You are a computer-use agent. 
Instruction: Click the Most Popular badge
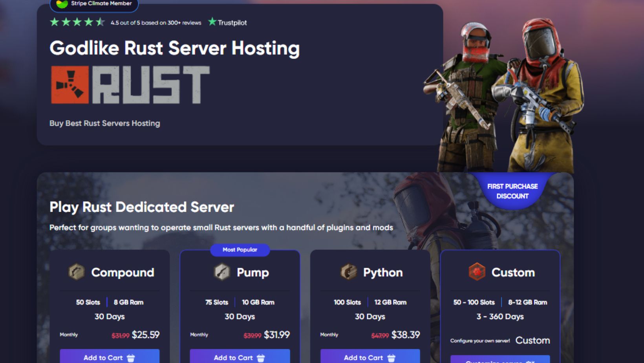pos(240,250)
